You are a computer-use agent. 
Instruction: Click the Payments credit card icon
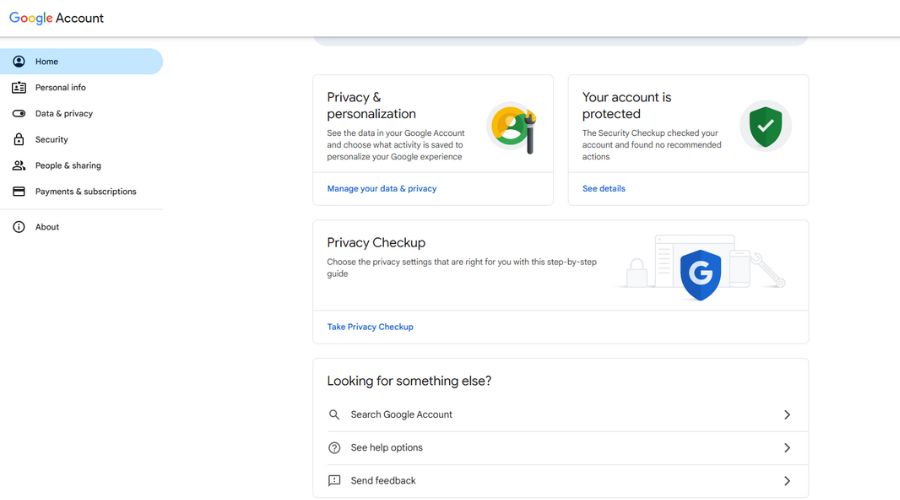pyautogui.click(x=19, y=191)
